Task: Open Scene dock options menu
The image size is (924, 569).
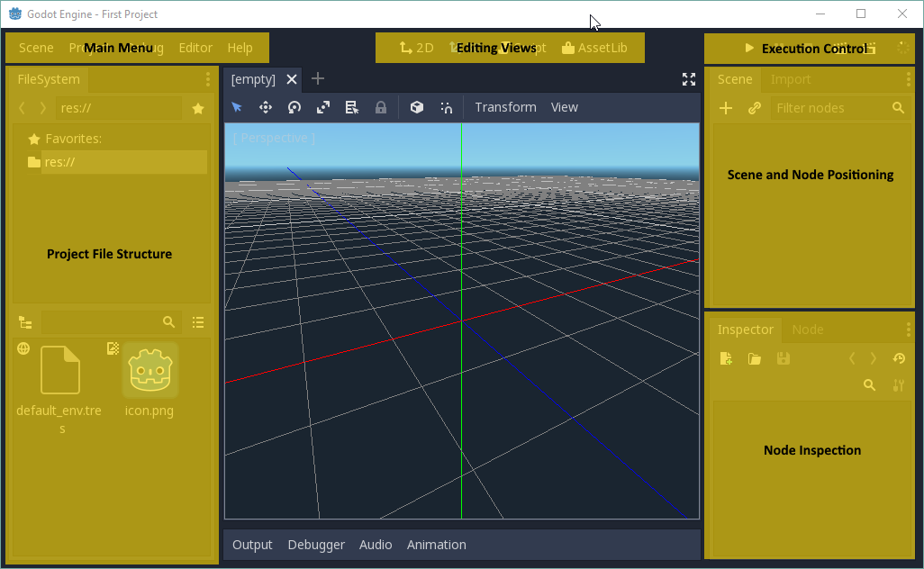Action: (908, 79)
